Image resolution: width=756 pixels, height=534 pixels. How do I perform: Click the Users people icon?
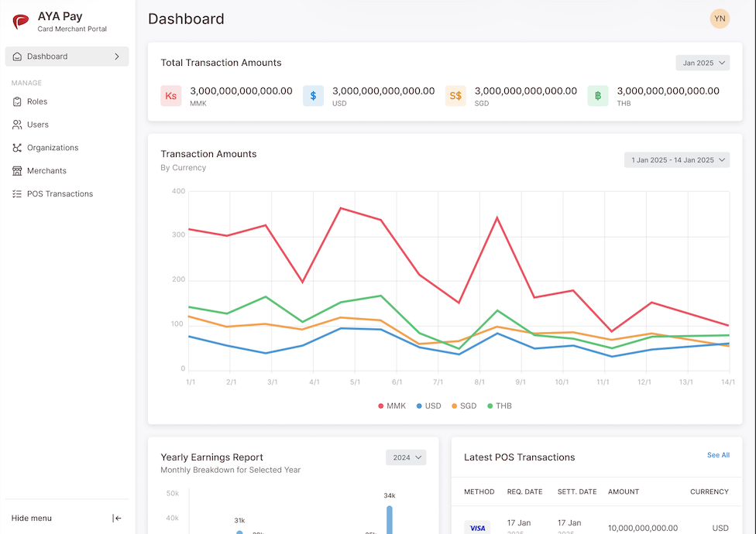coord(17,125)
